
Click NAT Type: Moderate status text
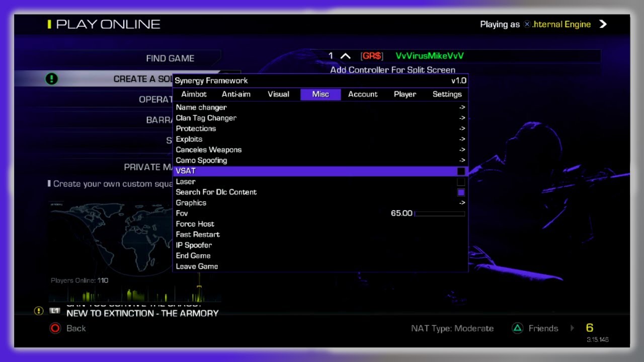point(452,328)
